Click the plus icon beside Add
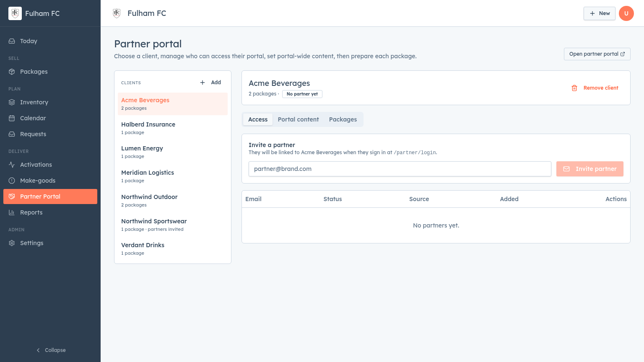 click(x=203, y=83)
